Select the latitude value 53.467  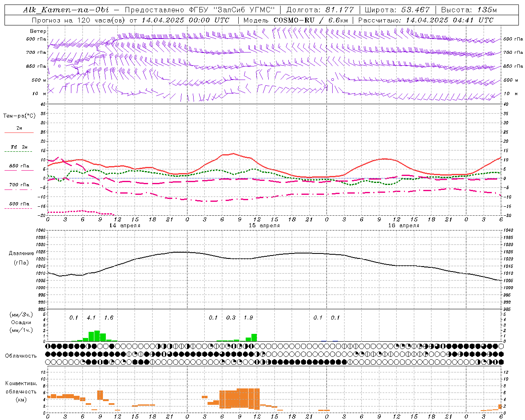click(x=415, y=10)
